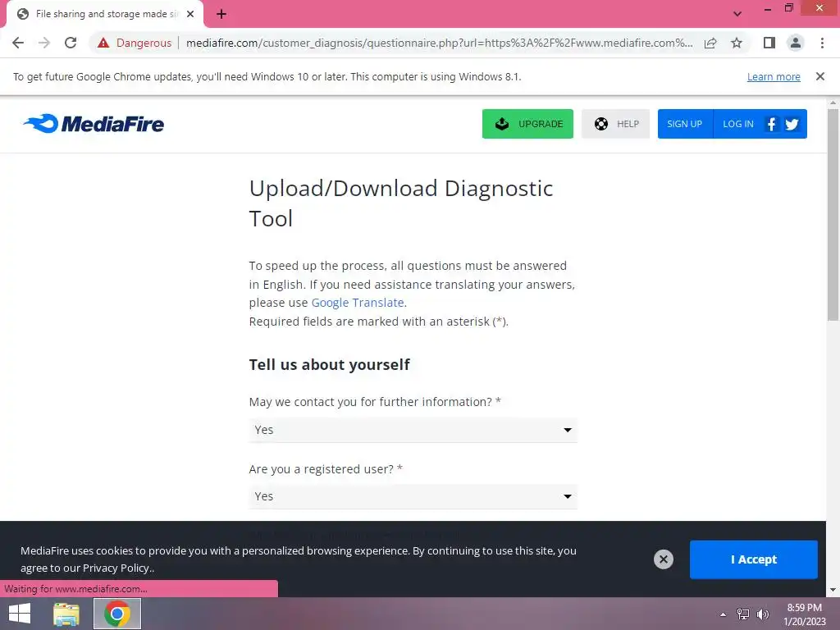Open the Chrome three-dot menu
Viewport: 840px width, 630px height.
822,43
